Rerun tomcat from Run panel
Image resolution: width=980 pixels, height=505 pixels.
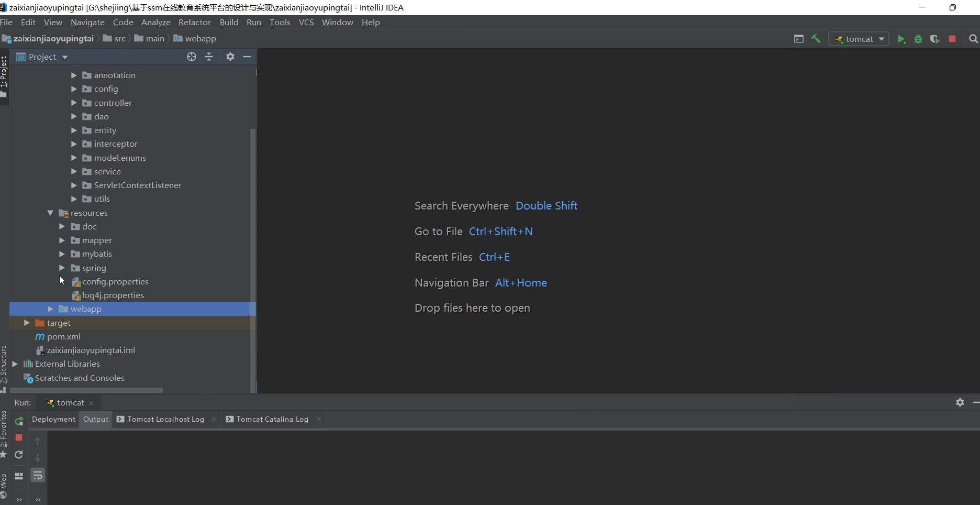(x=19, y=421)
